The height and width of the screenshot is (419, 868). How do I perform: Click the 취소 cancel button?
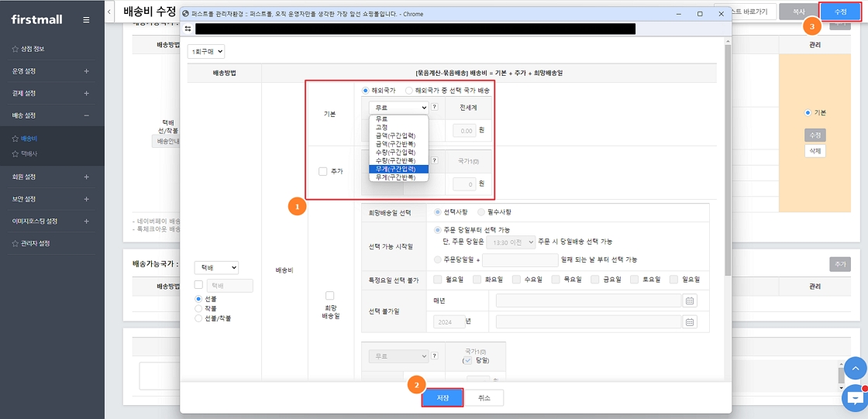click(484, 397)
